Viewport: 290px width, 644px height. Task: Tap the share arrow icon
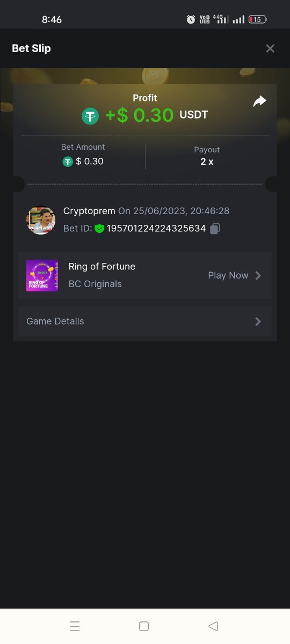coord(260,101)
